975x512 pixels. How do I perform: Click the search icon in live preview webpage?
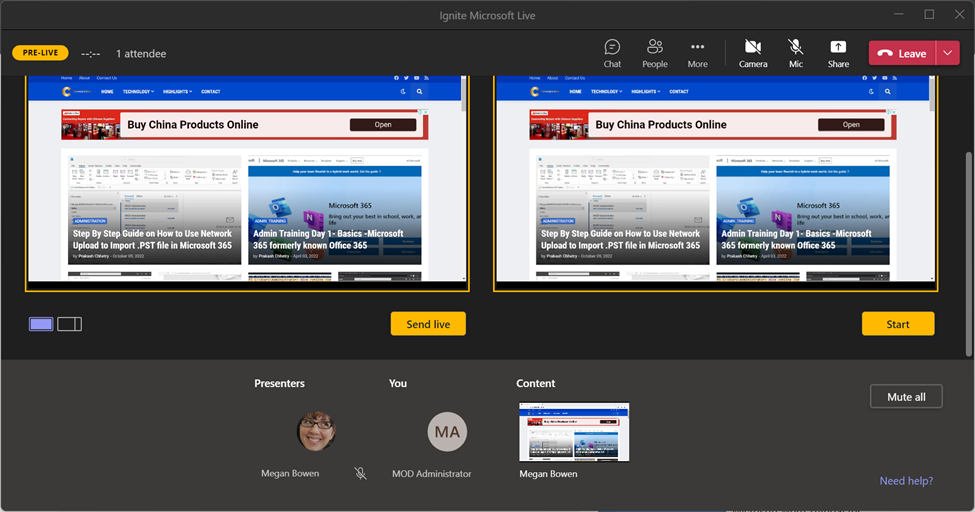tap(888, 91)
